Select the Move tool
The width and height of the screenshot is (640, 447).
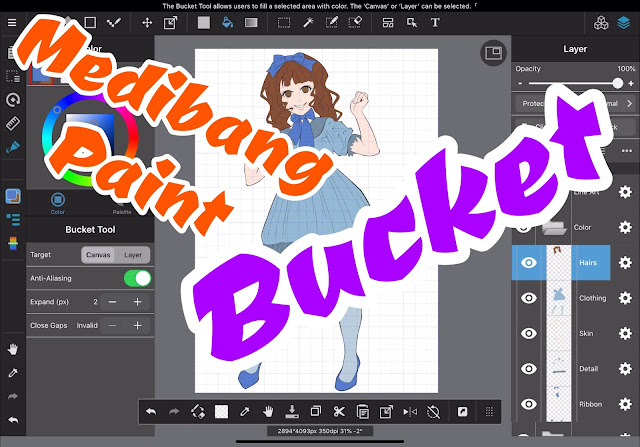(147, 22)
